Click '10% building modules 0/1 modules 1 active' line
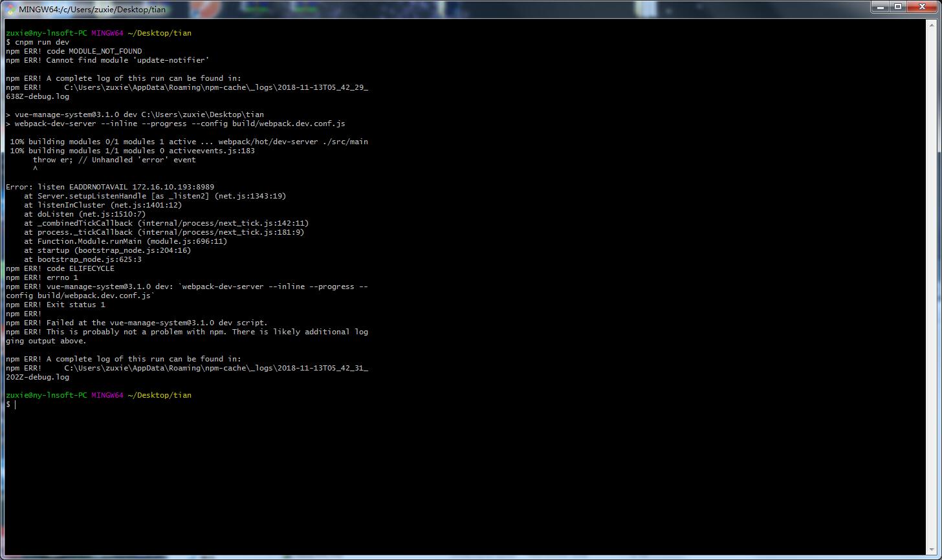942x560 pixels. click(189, 142)
